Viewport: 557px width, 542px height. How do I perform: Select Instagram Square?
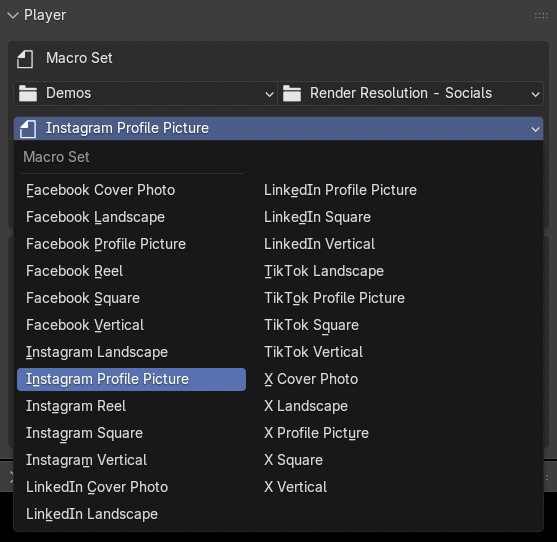coord(131,433)
